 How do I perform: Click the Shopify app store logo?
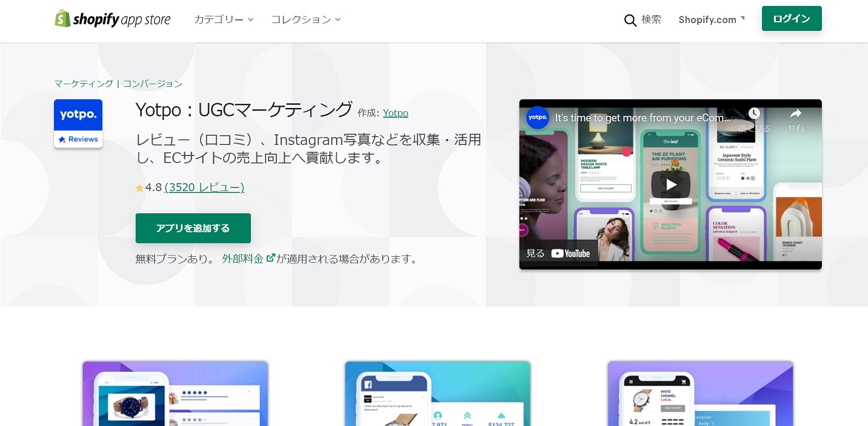point(113,19)
